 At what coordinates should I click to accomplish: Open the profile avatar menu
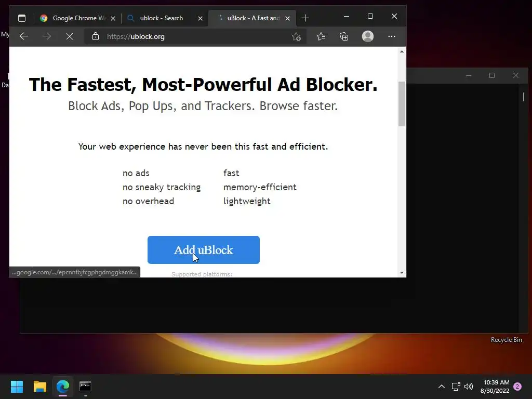click(x=368, y=36)
